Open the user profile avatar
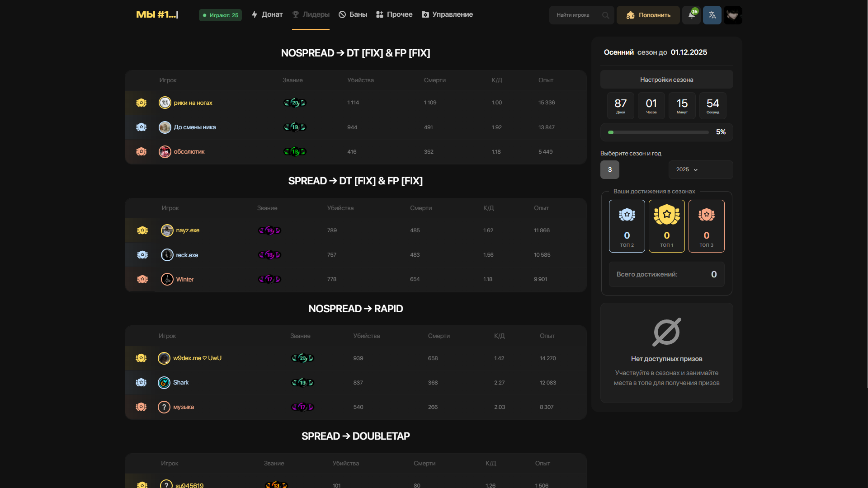The width and height of the screenshot is (868, 488). (x=733, y=15)
